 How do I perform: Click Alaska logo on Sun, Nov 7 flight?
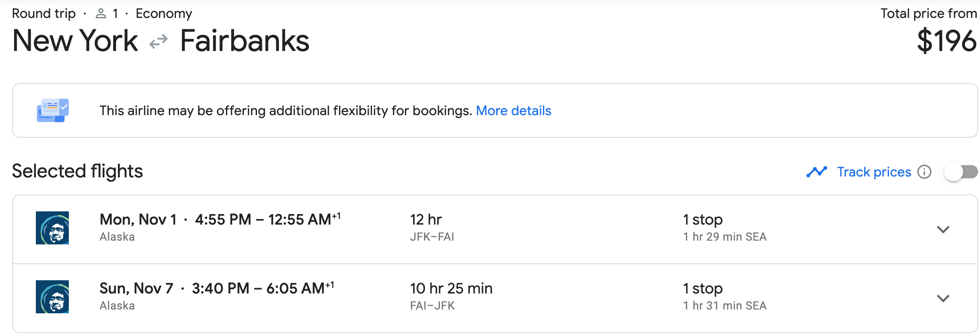click(52, 297)
